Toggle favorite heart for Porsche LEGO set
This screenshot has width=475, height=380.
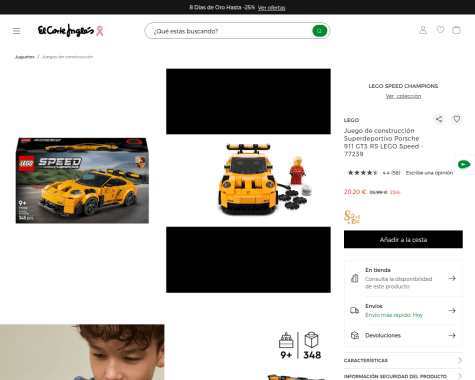[x=457, y=119]
